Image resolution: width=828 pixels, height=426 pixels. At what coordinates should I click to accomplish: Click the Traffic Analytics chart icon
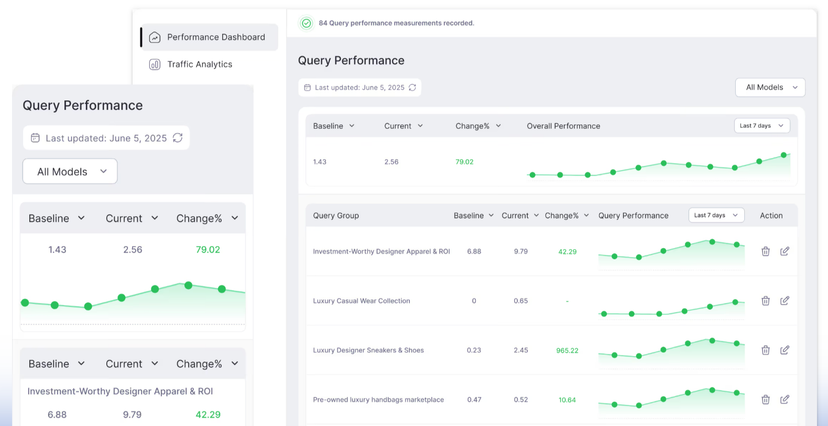(155, 64)
